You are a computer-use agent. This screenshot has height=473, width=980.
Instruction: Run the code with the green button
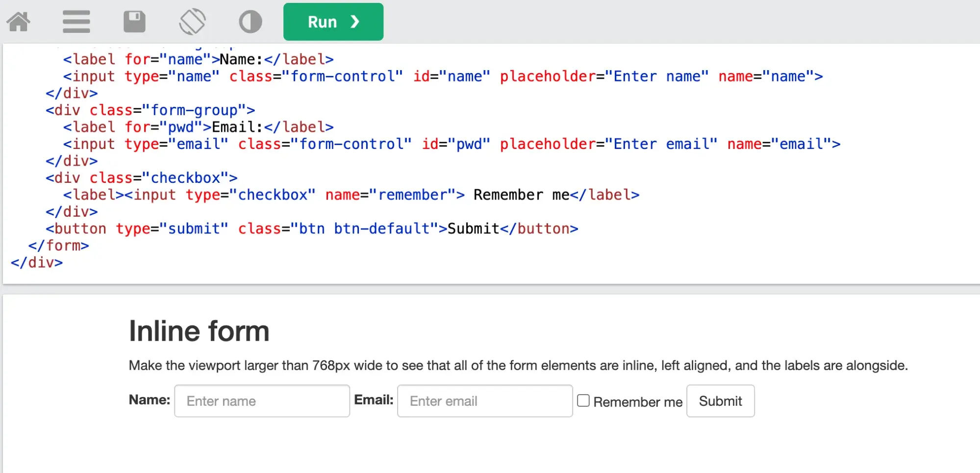tap(333, 22)
